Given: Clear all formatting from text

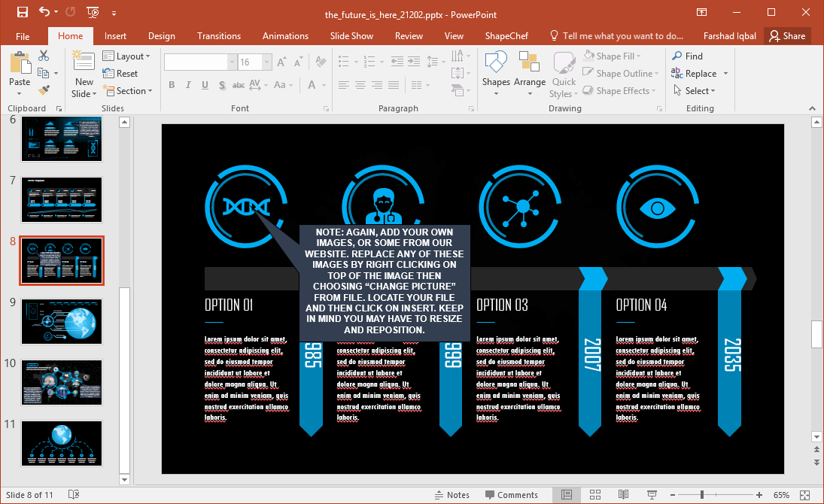Looking at the screenshot, I should pyautogui.click(x=321, y=62).
